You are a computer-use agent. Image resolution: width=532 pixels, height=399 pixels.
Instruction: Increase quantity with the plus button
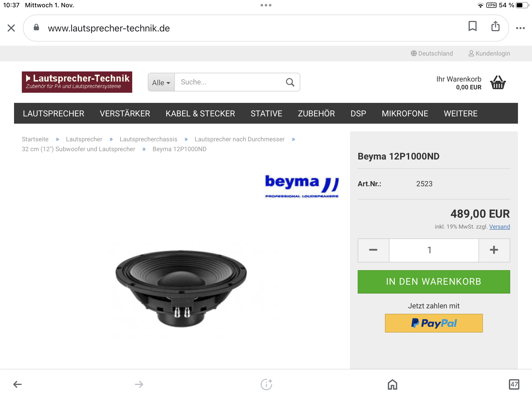coord(494,250)
